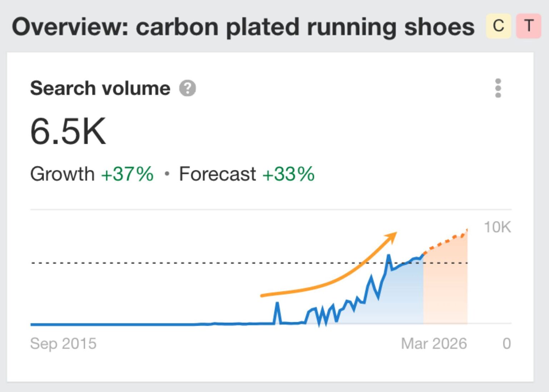Screen dimensions: 549x392
Task: Click the Mar 2026 axis label
Action: point(434,343)
